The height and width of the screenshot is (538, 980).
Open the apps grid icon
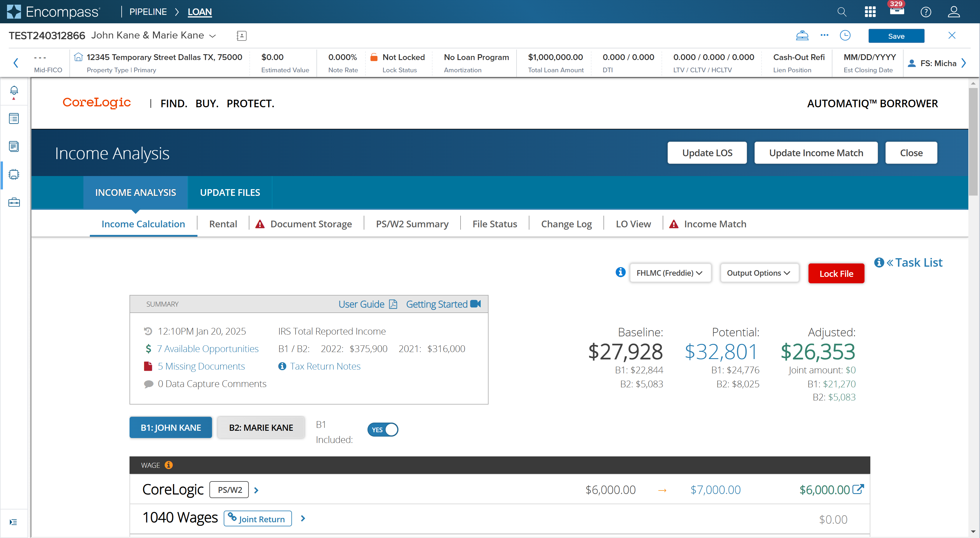coord(870,12)
